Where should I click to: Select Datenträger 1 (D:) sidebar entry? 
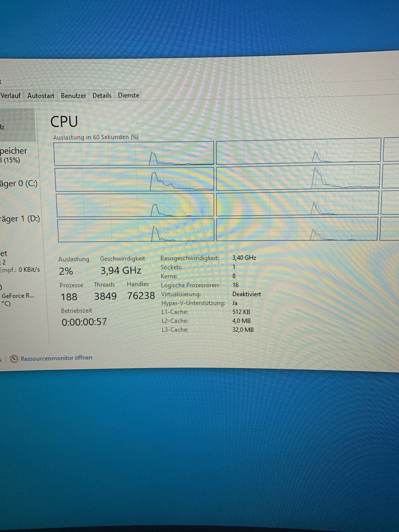click(20, 219)
